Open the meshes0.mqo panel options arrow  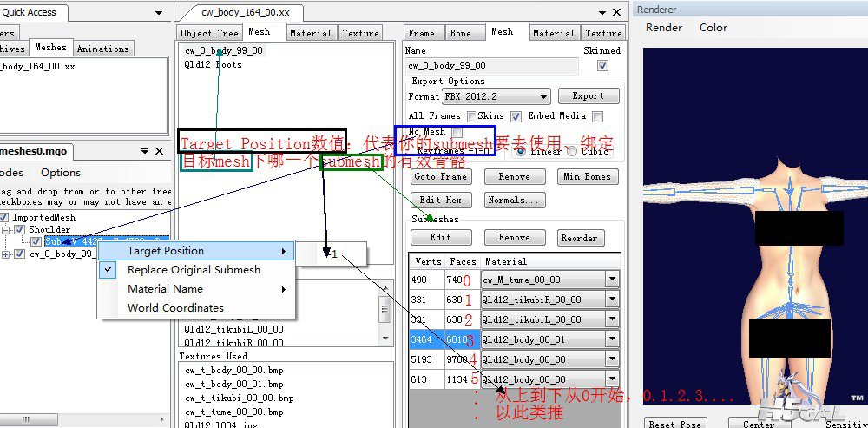145,151
